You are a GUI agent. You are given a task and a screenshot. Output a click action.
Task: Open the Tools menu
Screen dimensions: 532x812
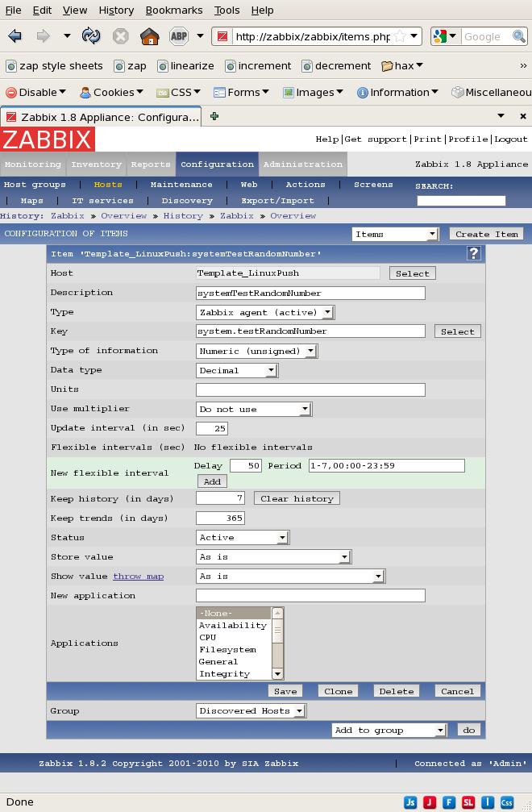227,10
